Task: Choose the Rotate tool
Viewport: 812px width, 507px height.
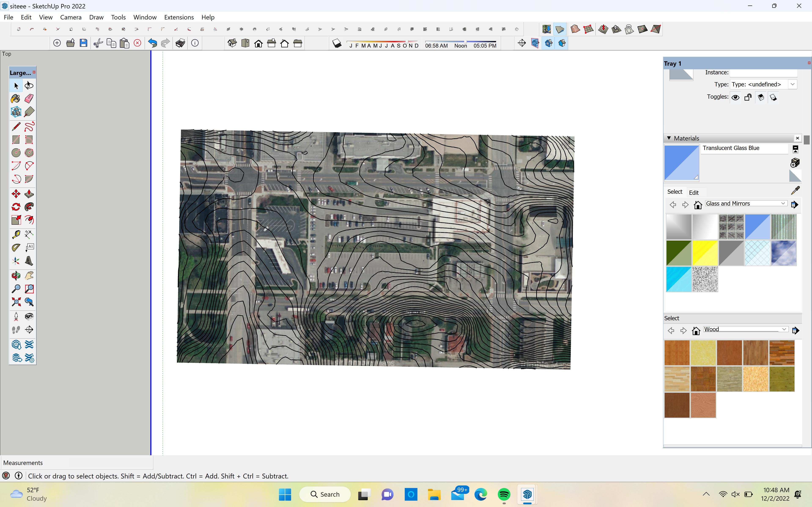Action: pos(16,207)
